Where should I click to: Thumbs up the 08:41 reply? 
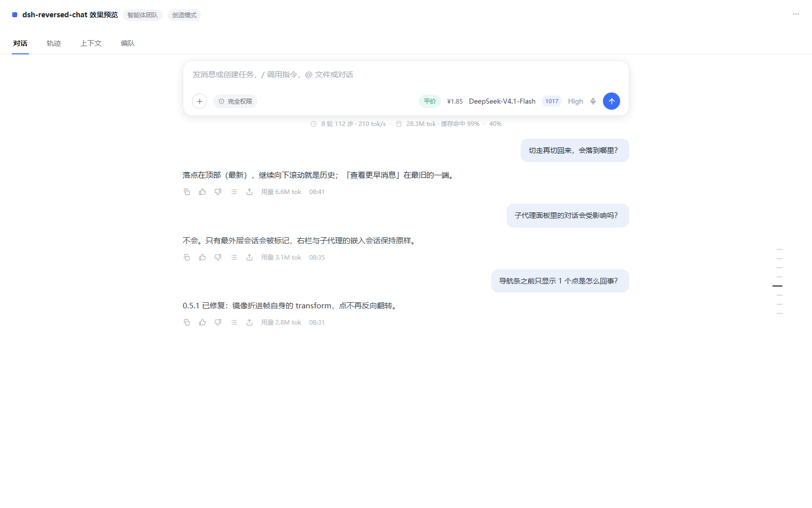tap(202, 192)
